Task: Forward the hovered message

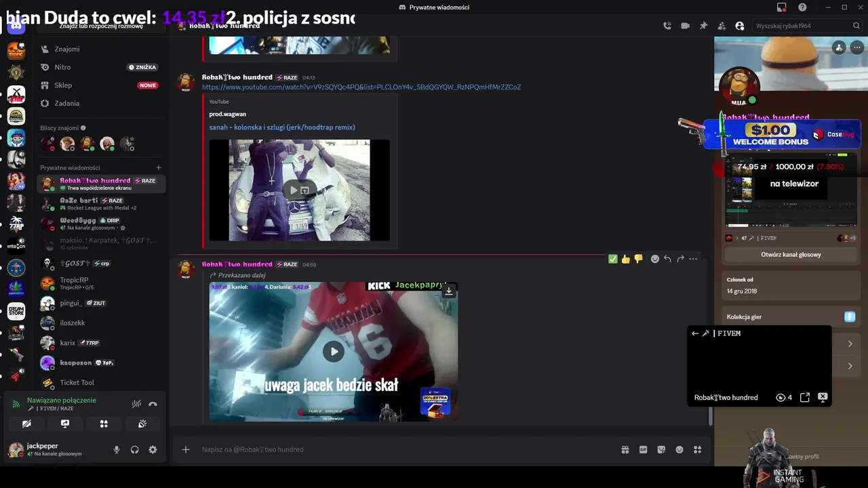Action: pos(680,259)
